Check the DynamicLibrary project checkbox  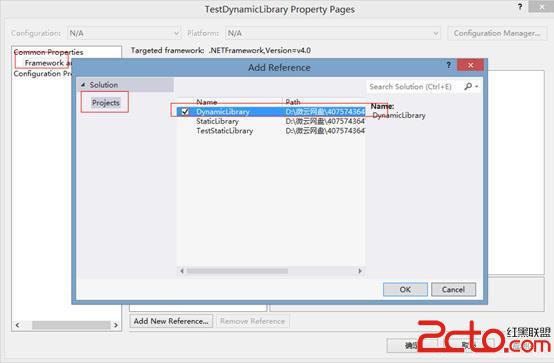tap(184, 112)
